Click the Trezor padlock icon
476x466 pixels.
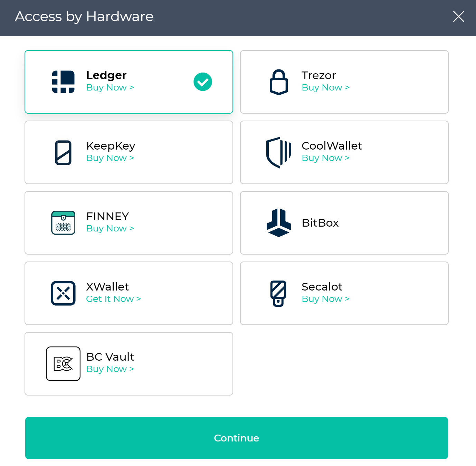(x=279, y=82)
